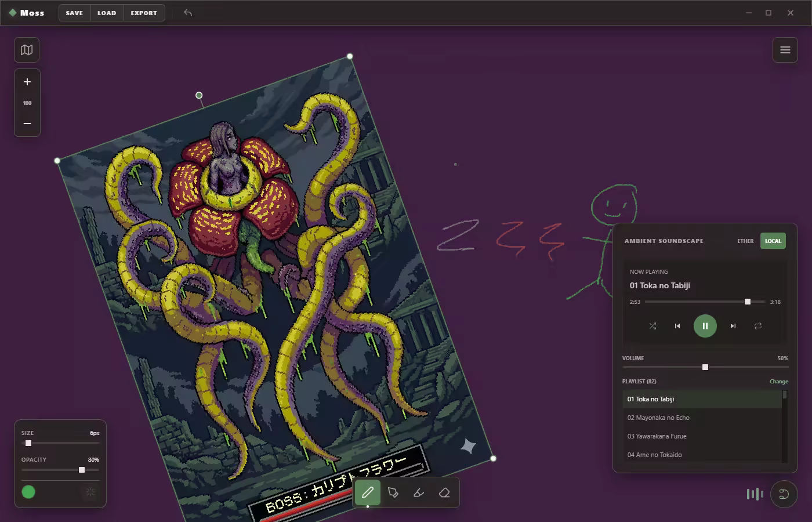Export the canvas
Viewport: 812px width, 522px height.
[144, 12]
